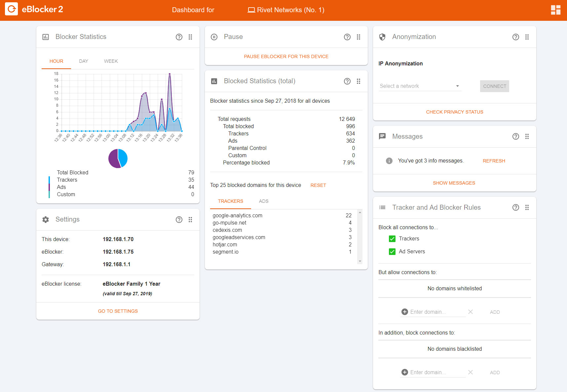Click the Blocked Statistics (total) bar icon

(x=214, y=81)
